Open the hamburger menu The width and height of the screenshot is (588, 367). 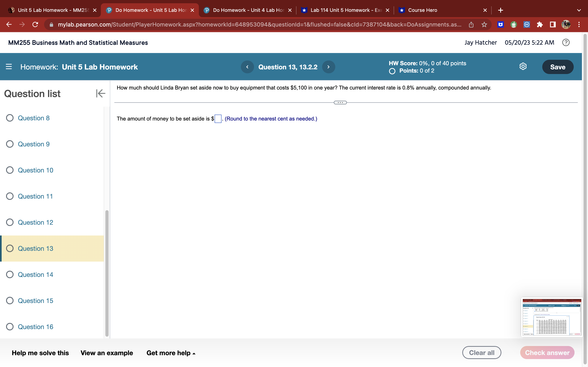[x=9, y=67]
